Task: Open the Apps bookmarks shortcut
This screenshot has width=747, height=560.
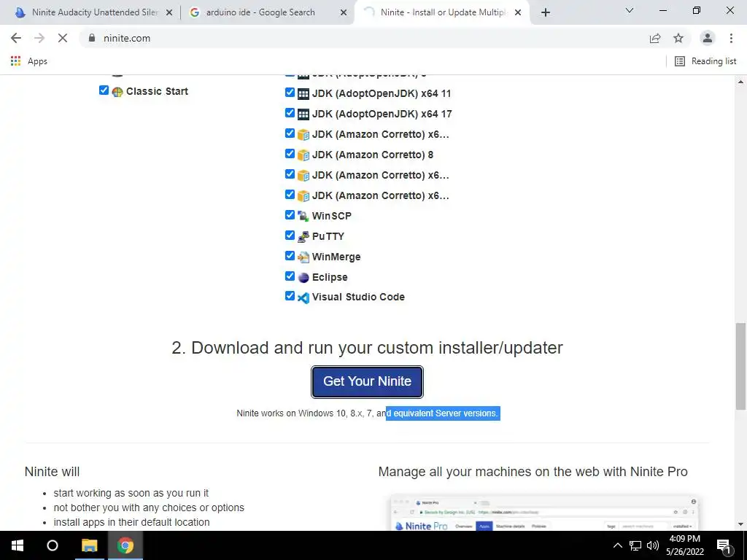Action: pyautogui.click(x=28, y=61)
